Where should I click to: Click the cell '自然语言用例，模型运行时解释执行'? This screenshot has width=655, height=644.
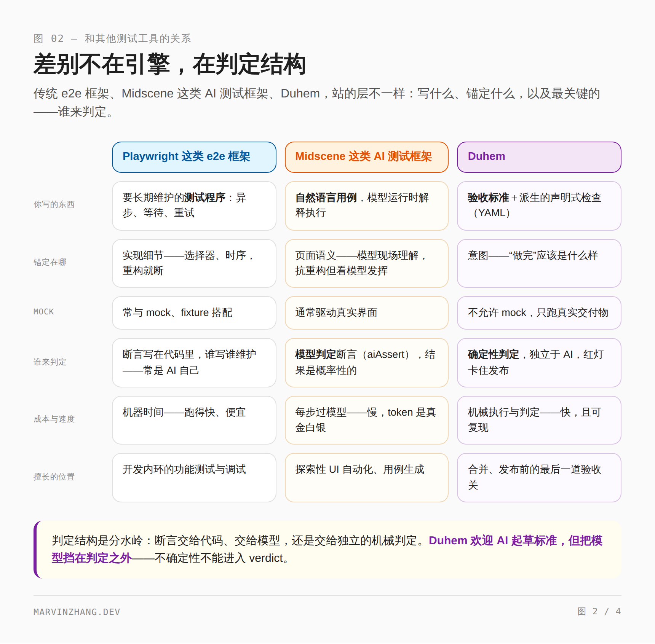[x=367, y=206]
